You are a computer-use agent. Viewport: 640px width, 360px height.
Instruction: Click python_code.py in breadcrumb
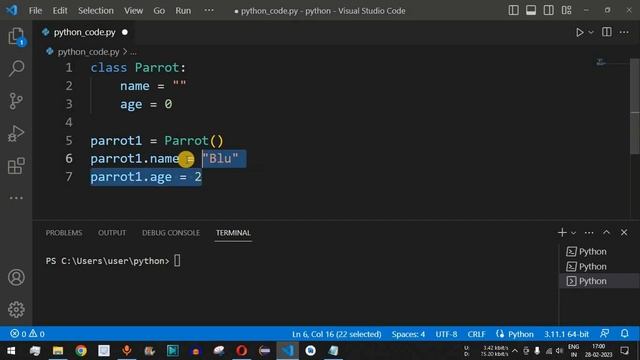point(88,52)
